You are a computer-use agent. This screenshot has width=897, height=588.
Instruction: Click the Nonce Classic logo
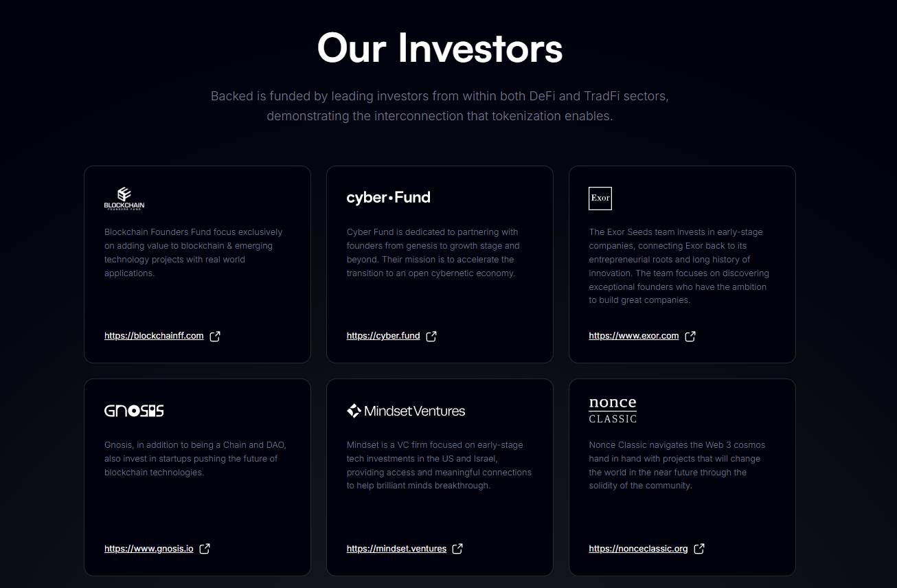click(x=612, y=409)
